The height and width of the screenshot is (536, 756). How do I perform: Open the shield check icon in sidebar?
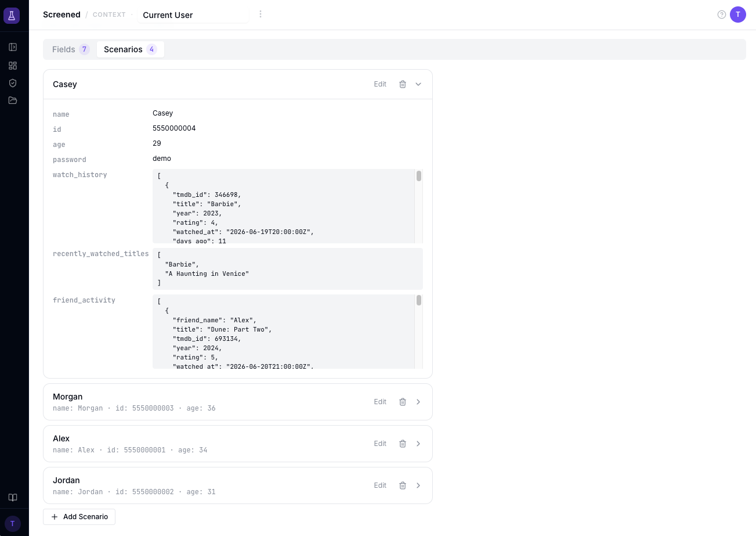pos(13,83)
